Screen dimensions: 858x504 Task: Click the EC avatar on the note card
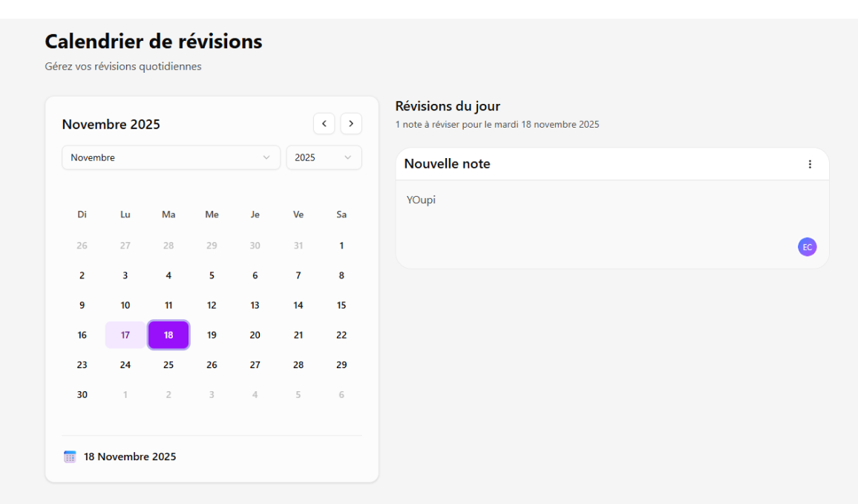(x=807, y=246)
